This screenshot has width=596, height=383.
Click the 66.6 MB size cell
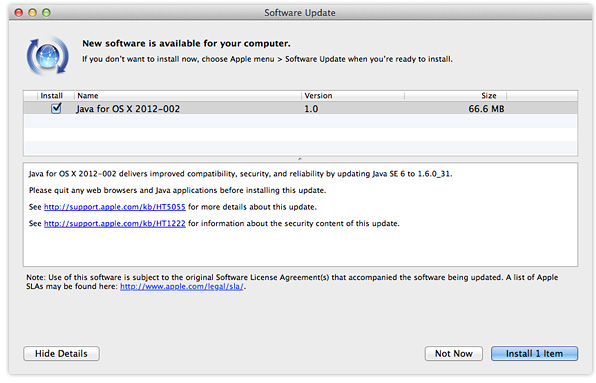click(486, 109)
